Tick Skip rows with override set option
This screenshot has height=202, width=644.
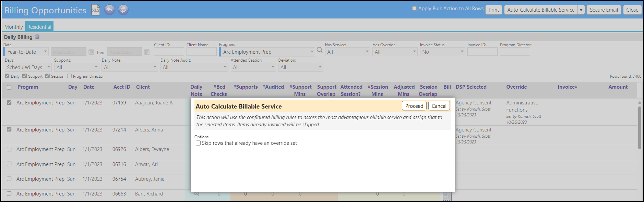pos(198,143)
